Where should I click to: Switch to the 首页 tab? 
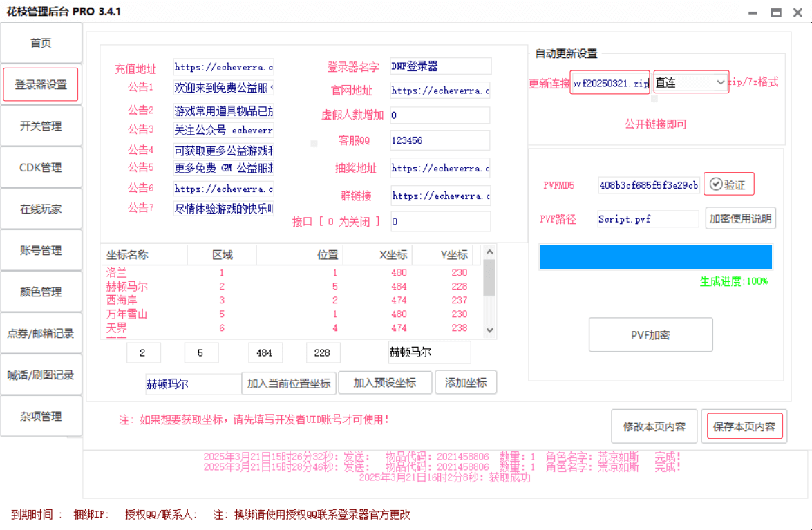point(41,43)
